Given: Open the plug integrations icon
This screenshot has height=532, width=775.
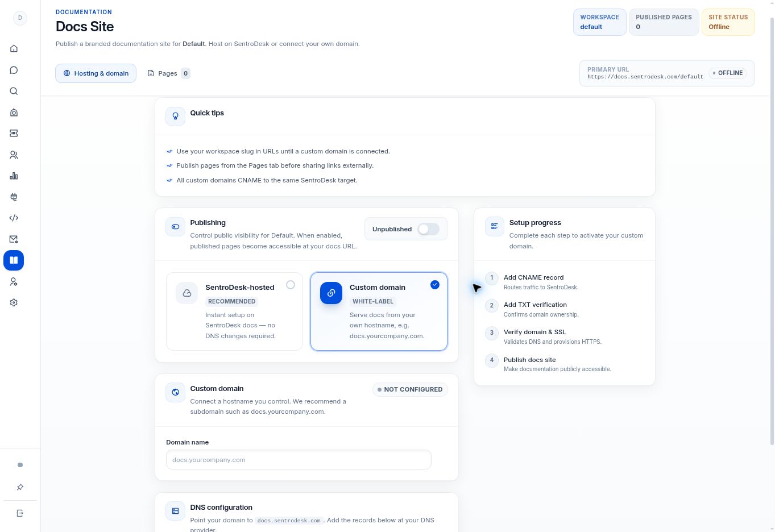Looking at the screenshot, I should click(14, 197).
